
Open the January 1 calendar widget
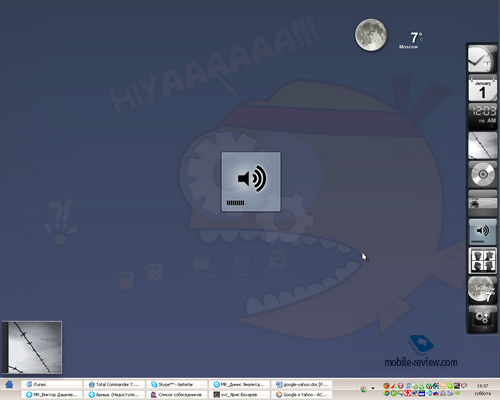(482, 88)
